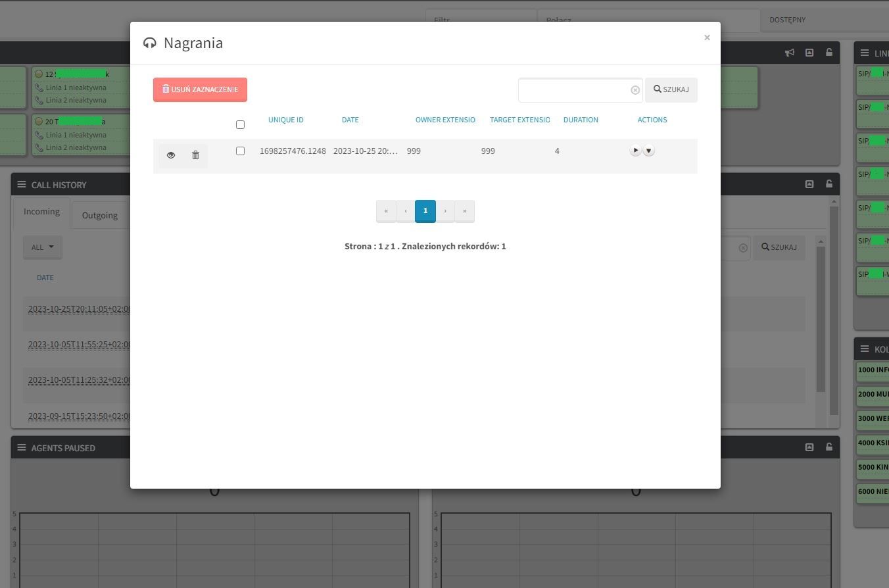Tick the select-all checkbox in the header
Screen dimensions: 889x588
tap(240, 124)
